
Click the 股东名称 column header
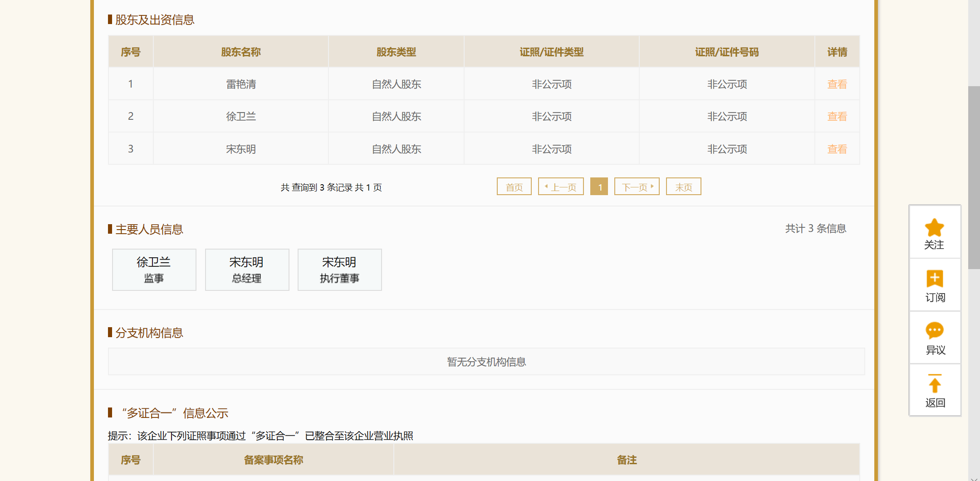241,52
